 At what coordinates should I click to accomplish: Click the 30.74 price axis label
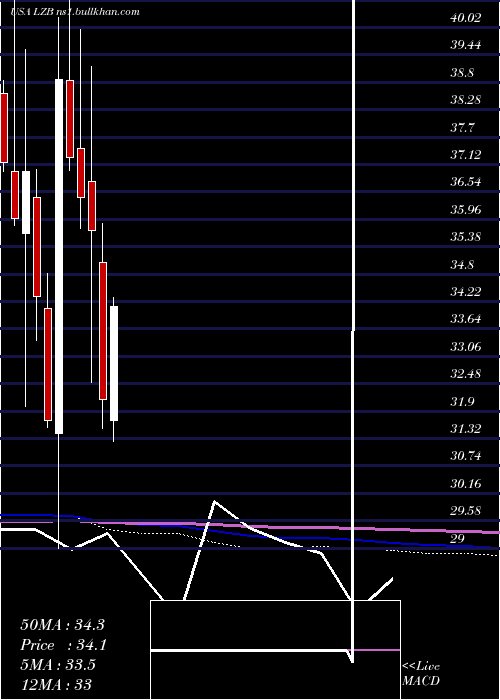point(466,456)
